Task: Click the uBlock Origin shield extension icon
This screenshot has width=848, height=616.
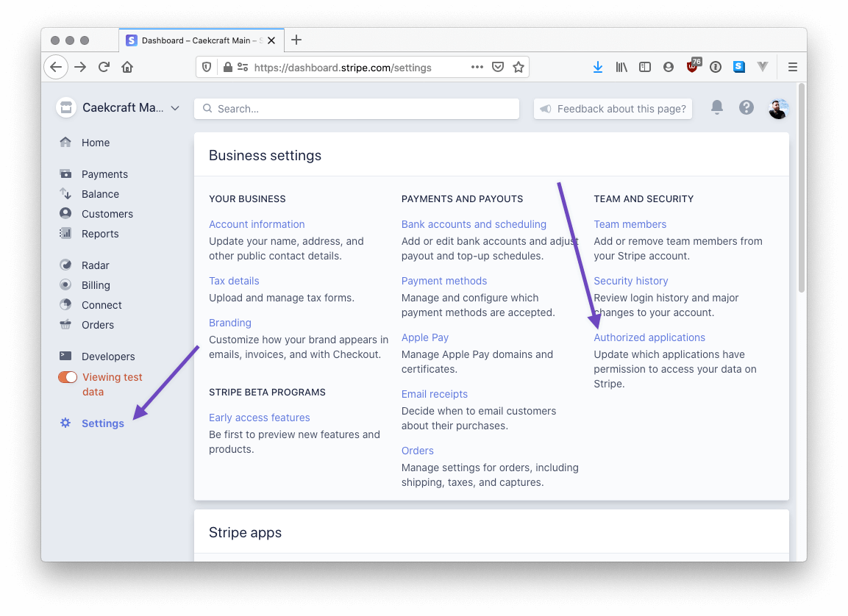Action: pos(691,66)
